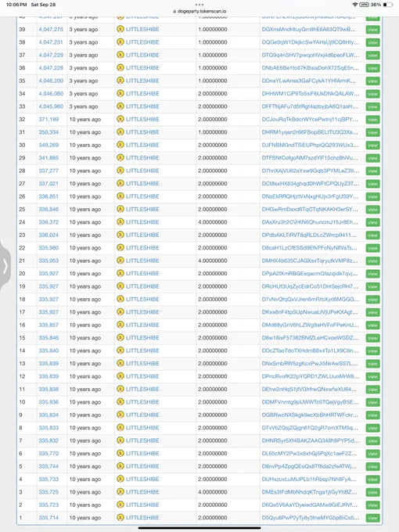This screenshot has width=399, height=532.
Task: Open address starting DEhw2nHqS1
Action: (x=309, y=389)
